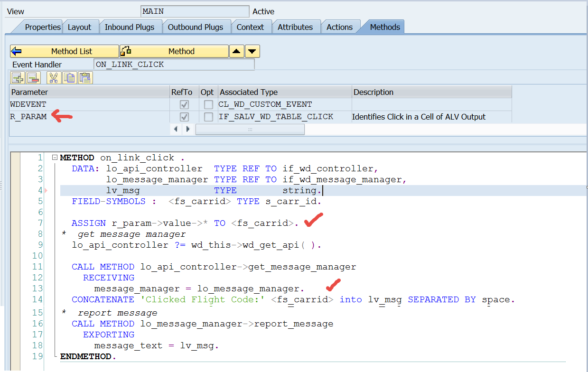Switch to the Context tab
This screenshot has width=588, height=372.
pyautogui.click(x=250, y=27)
